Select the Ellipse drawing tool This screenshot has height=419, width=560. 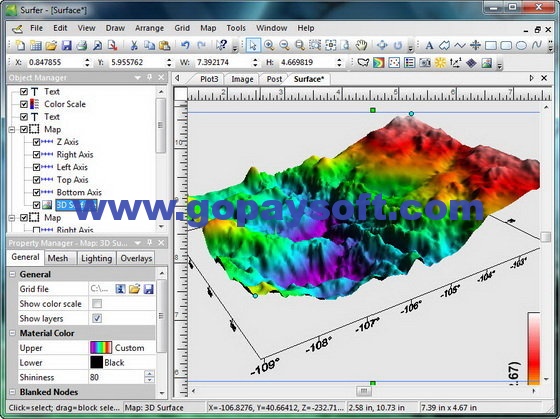point(521,45)
